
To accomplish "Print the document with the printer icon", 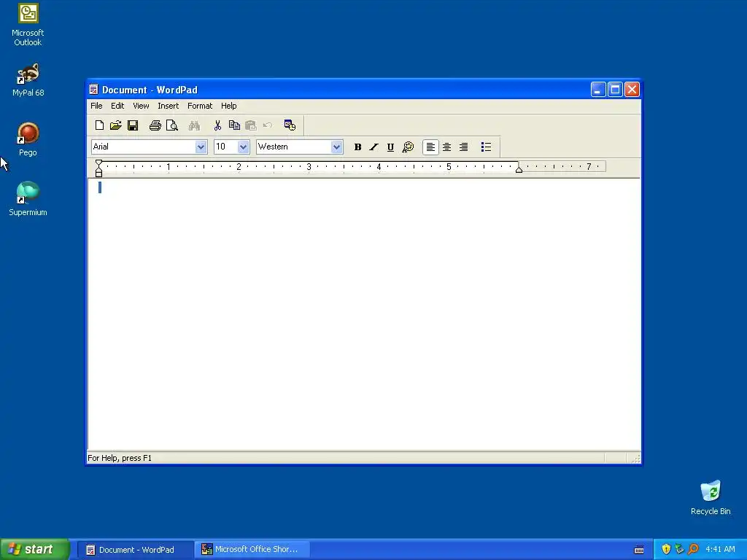I will pos(155,125).
